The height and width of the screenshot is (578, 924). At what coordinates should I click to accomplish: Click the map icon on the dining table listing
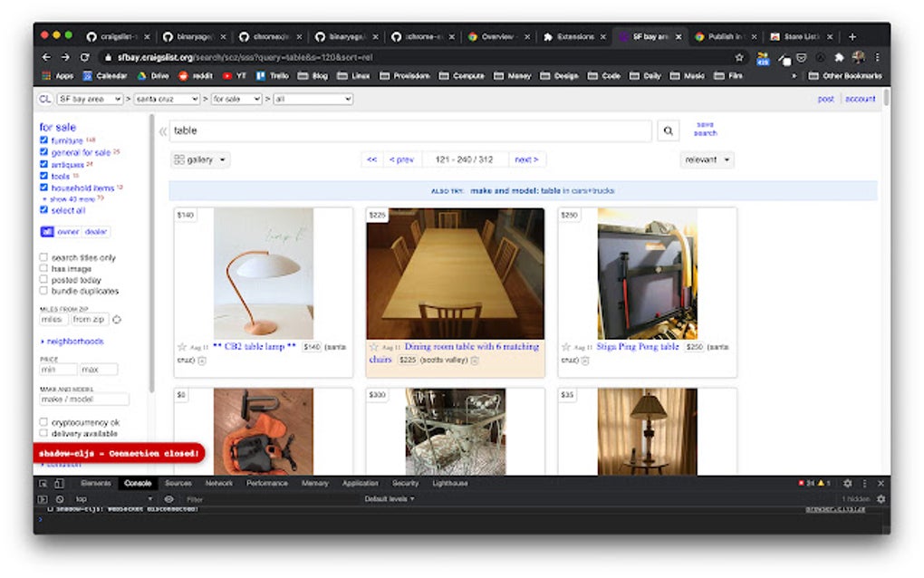[476, 361]
